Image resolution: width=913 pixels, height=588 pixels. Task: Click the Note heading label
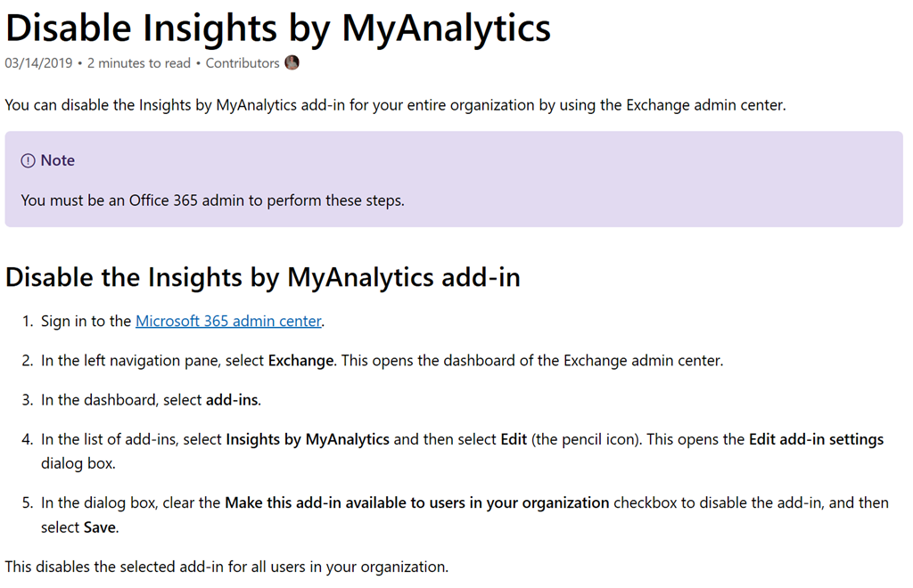tap(58, 160)
